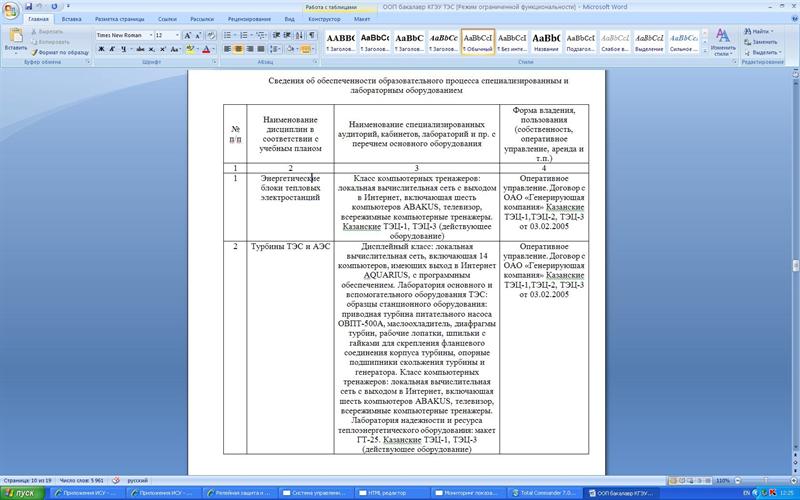Click the Office button
This screenshot has width=800, height=500.
[12, 8]
